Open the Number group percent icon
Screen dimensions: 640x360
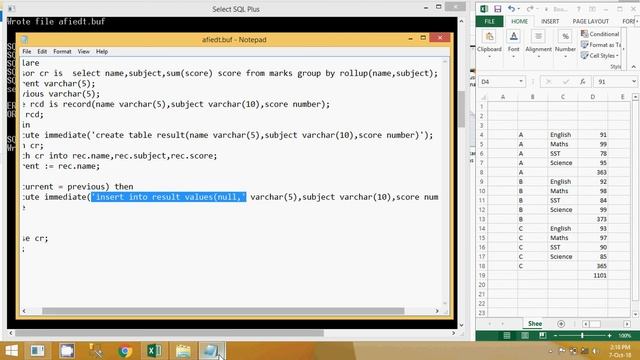pyautogui.click(x=565, y=37)
